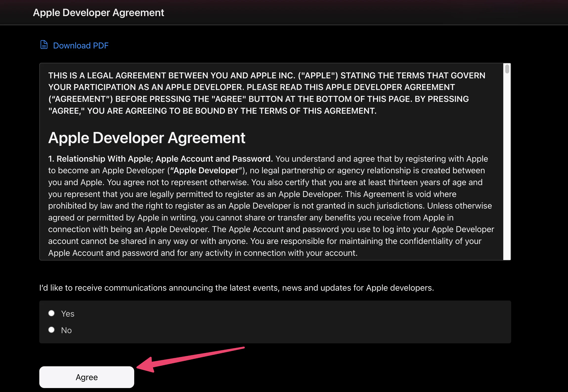Click the communications preference question text

(237, 288)
